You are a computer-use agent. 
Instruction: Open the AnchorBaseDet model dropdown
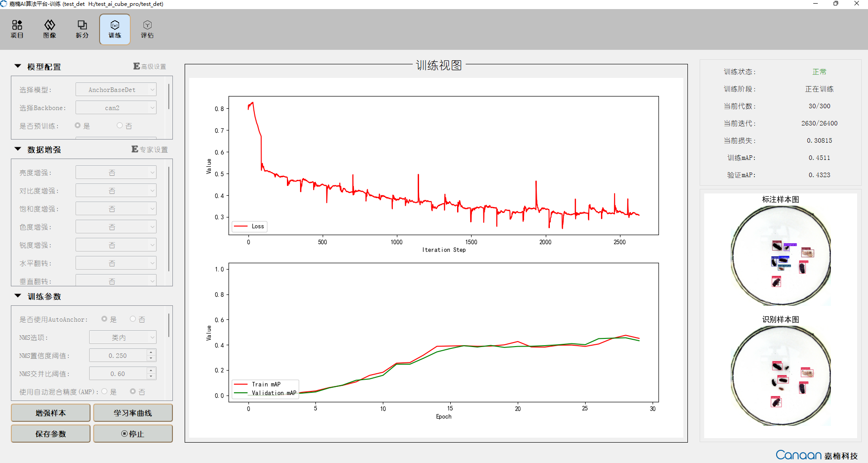(x=116, y=90)
